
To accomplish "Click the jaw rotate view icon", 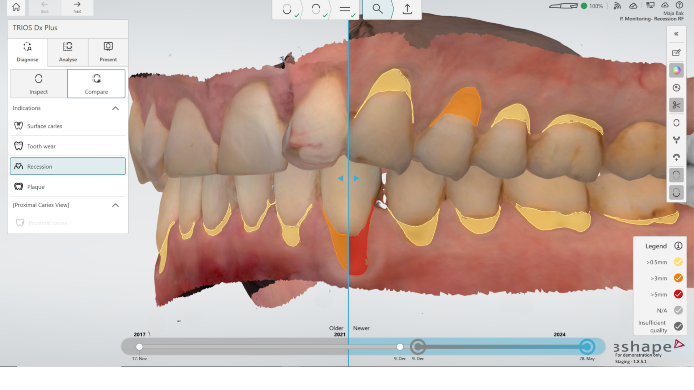I will pyautogui.click(x=676, y=123).
